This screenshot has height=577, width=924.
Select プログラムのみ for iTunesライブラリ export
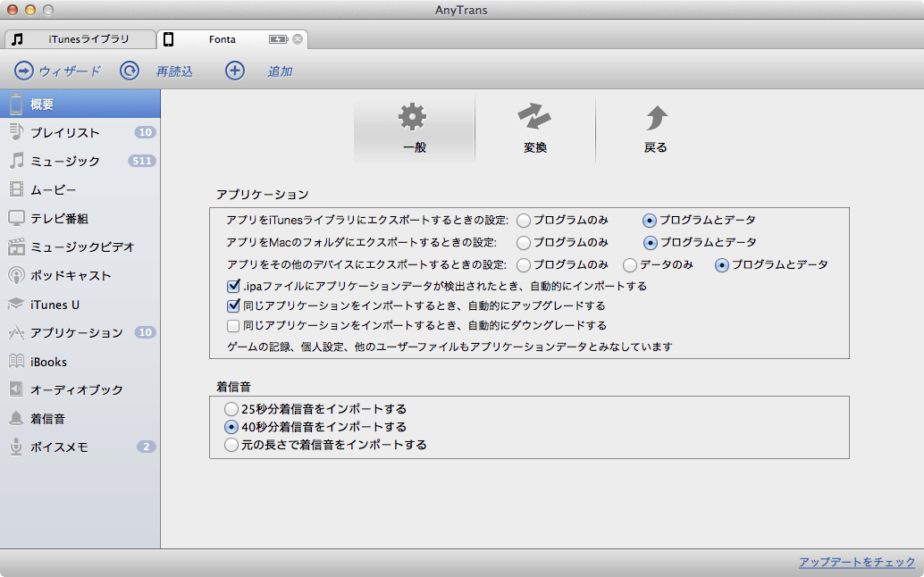(x=524, y=221)
